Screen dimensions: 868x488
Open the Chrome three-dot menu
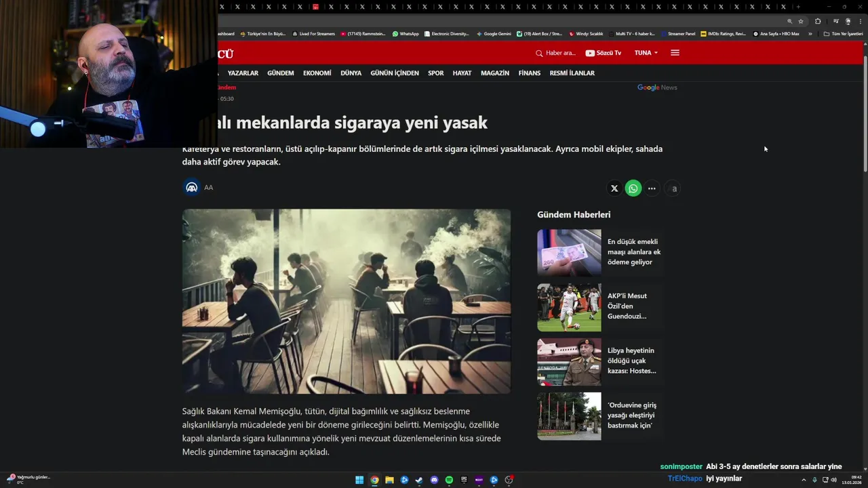pos(860,21)
